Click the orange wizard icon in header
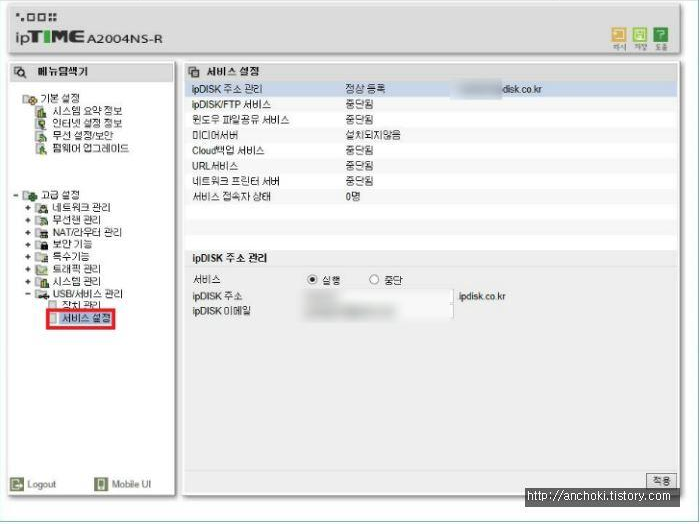700x524 pixels. pos(619,35)
